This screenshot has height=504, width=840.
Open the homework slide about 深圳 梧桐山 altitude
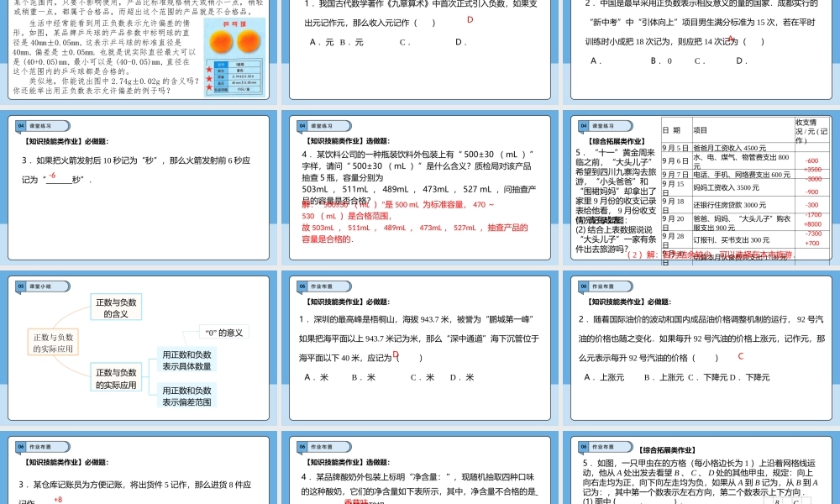(x=420, y=348)
